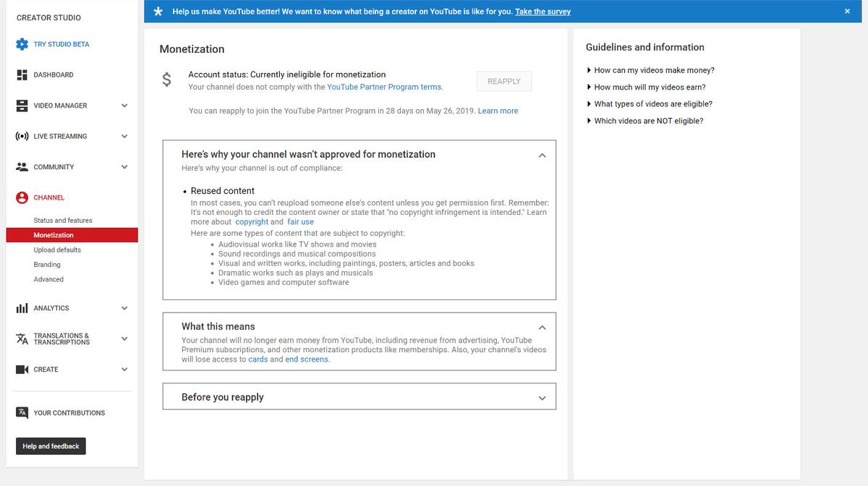Click the Analytics bar chart icon
Screen dimensions: 868x486
pos(22,308)
